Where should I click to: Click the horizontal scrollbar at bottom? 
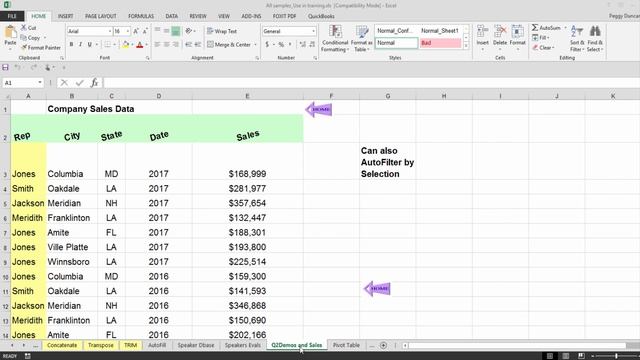pos(516,346)
